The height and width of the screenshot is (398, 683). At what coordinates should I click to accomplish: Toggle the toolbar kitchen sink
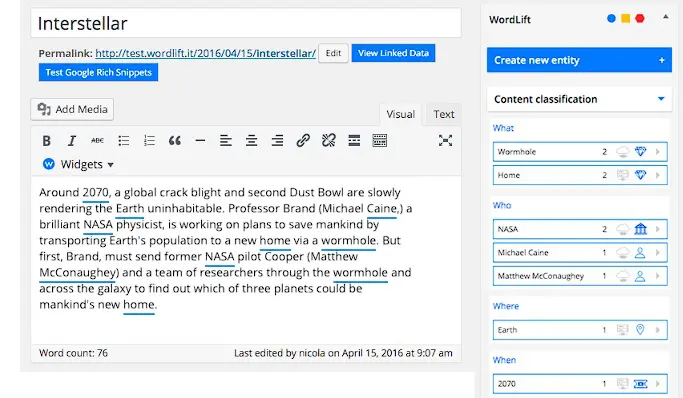tap(379, 141)
